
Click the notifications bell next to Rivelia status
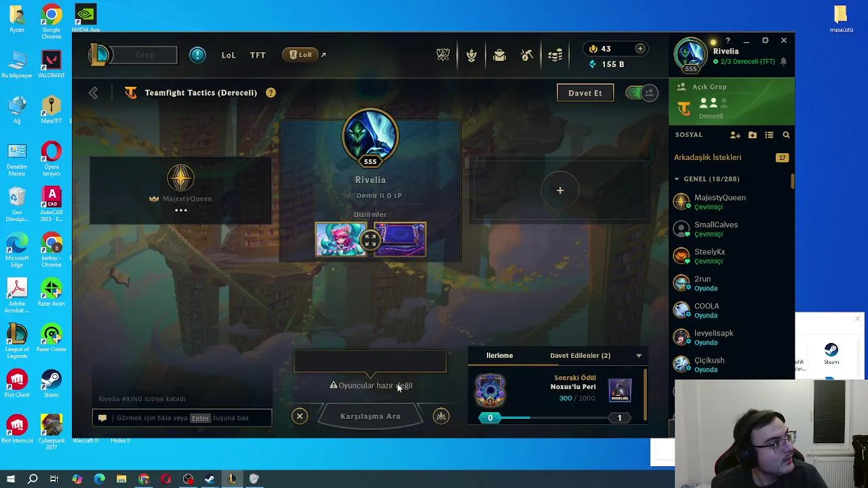pos(783,62)
